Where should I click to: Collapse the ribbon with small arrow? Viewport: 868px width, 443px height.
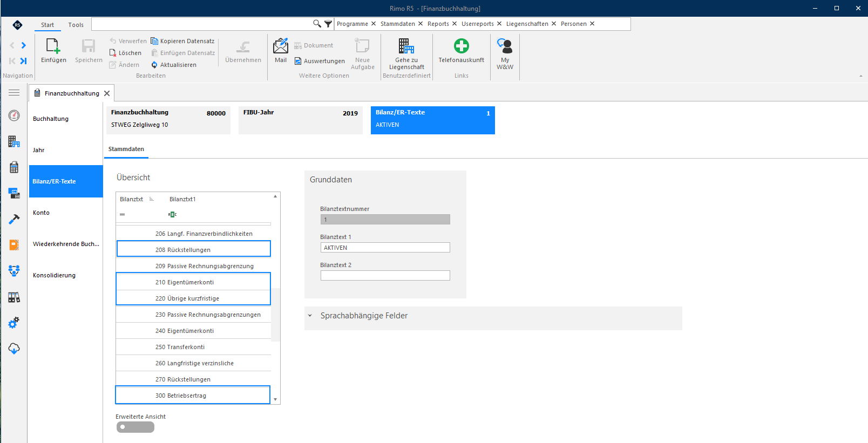tap(861, 76)
